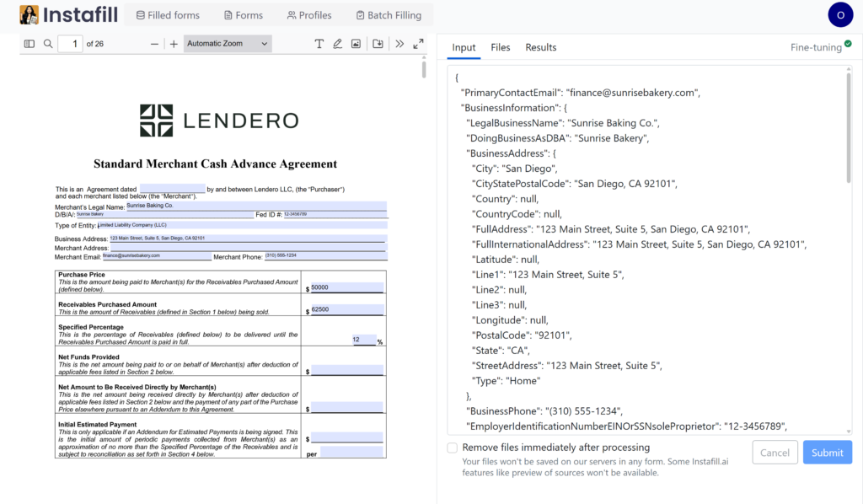Open the user profile avatar menu
The width and height of the screenshot is (863, 504).
pos(840,14)
